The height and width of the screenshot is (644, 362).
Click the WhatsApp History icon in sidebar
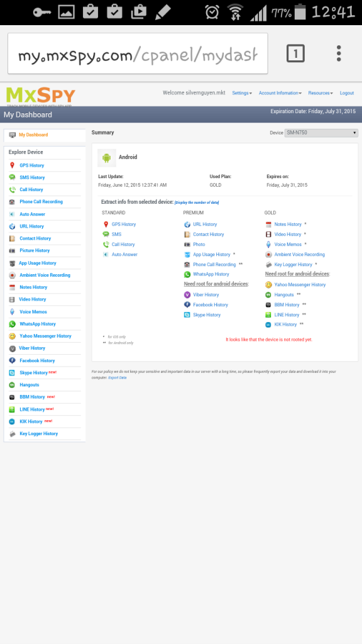pos(12,324)
